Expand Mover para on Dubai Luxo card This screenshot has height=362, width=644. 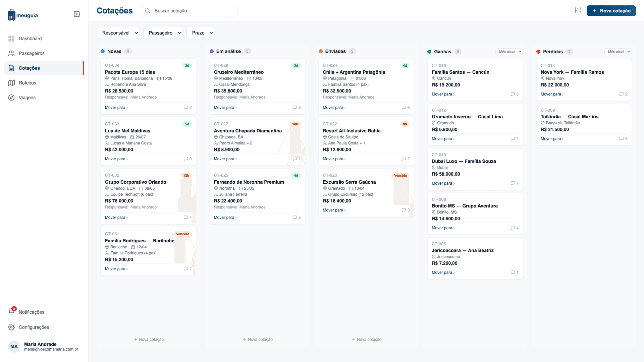click(x=443, y=183)
